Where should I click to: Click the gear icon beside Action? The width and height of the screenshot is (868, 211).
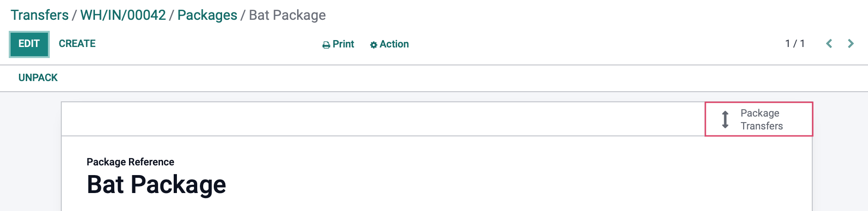click(x=374, y=45)
